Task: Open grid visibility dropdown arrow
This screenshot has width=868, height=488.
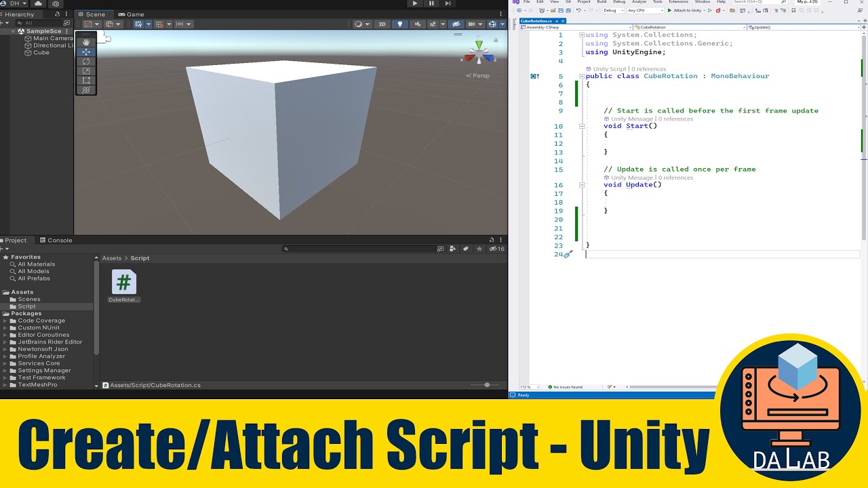Action: [x=147, y=24]
